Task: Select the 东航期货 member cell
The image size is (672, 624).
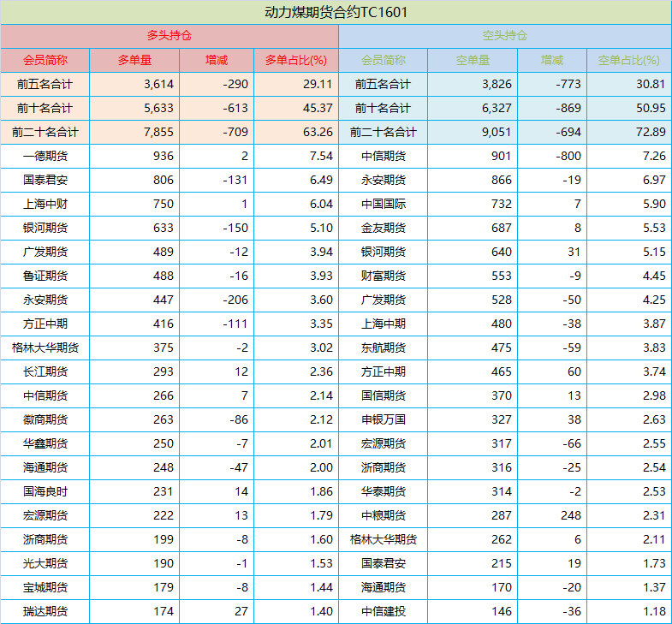Action: pos(384,348)
